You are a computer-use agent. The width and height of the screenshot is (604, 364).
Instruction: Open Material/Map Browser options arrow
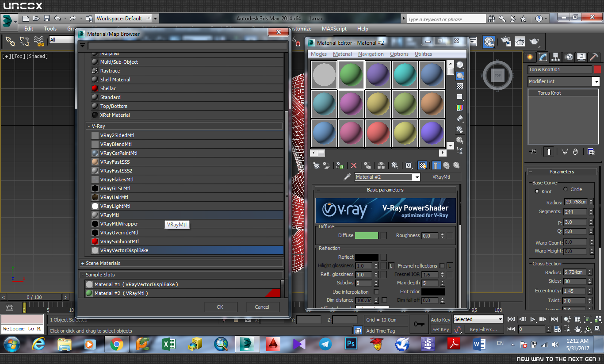[82, 46]
